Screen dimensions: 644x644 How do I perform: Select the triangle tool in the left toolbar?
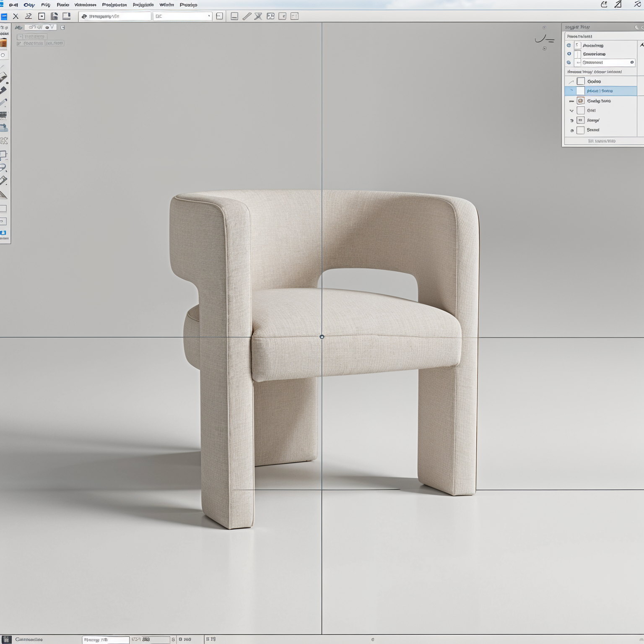[x=3, y=195]
